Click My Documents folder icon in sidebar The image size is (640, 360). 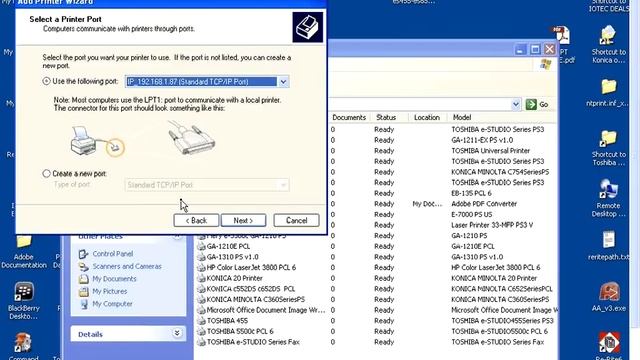(84, 279)
